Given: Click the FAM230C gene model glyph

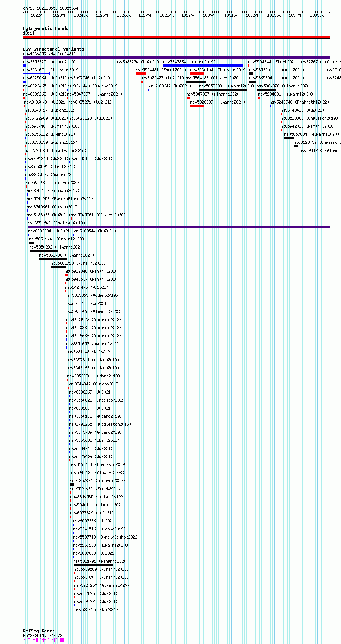Looking at the screenshot, I should tap(44, 640).
